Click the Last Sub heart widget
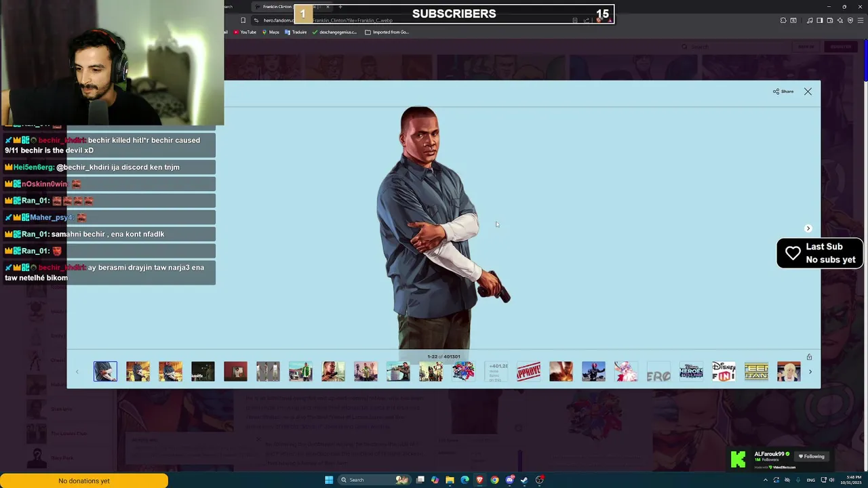This screenshot has width=868, height=488. [820, 253]
